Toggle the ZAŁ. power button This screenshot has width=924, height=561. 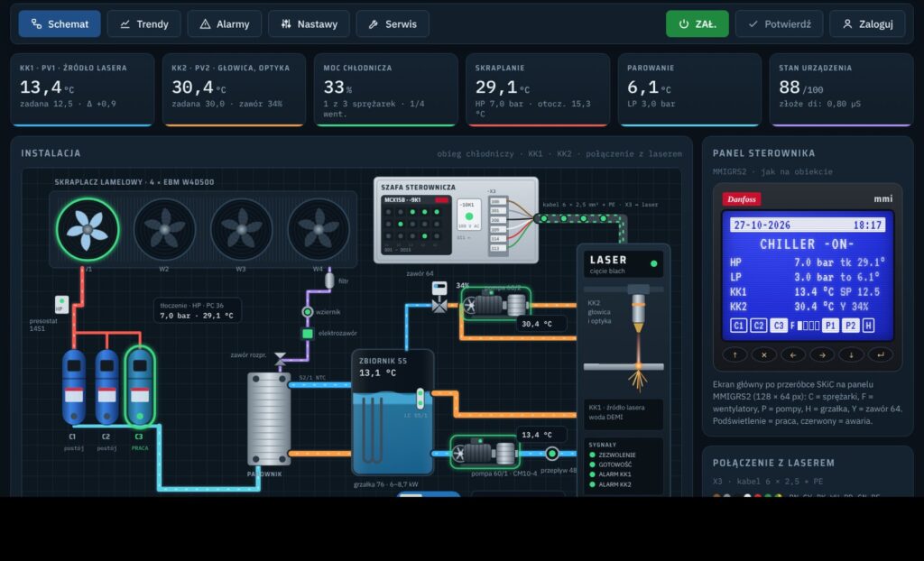pos(698,24)
